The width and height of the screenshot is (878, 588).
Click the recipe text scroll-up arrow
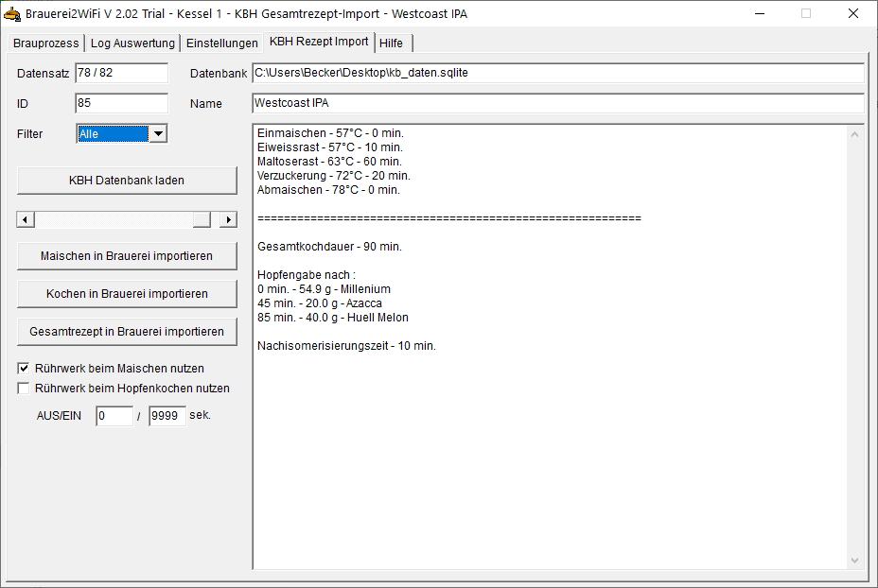pos(855,134)
